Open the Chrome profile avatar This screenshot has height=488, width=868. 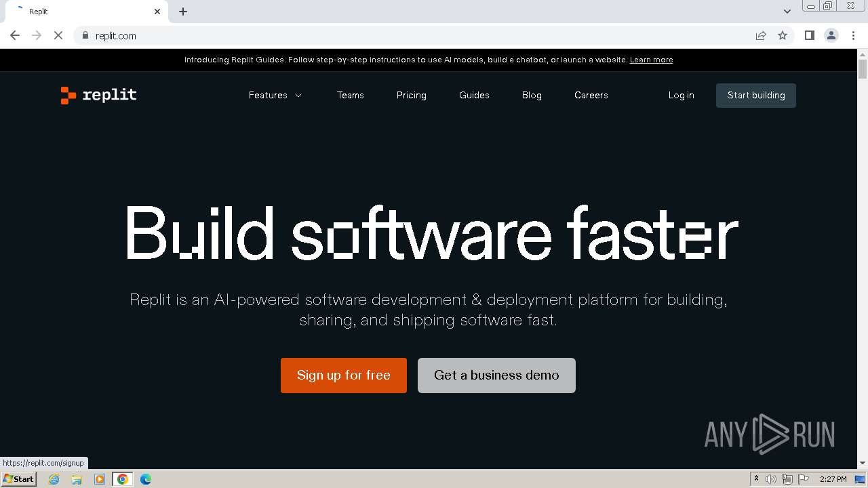point(831,35)
